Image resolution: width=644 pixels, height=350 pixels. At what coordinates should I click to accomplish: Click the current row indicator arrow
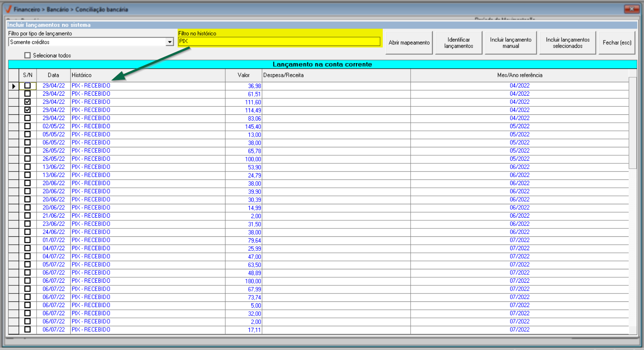14,86
